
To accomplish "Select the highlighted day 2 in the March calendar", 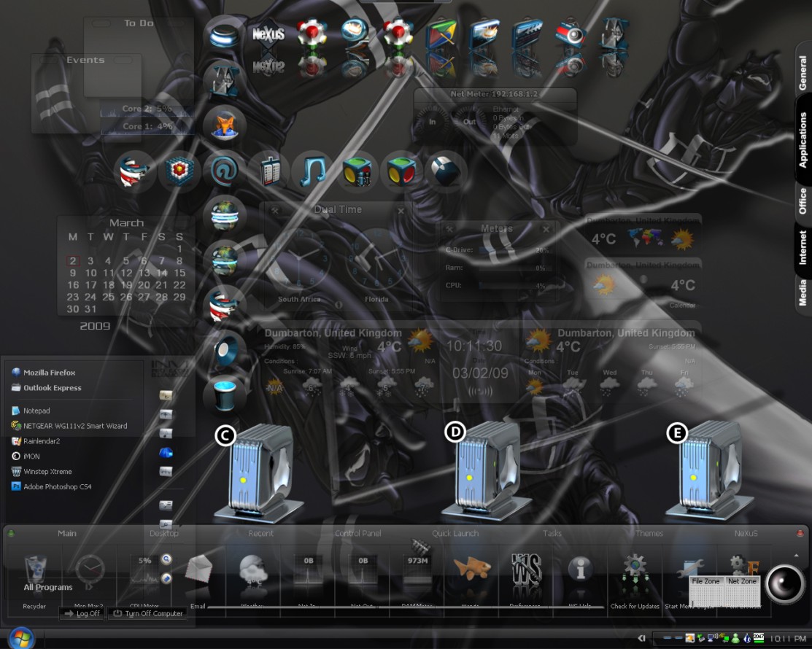I will point(72,261).
